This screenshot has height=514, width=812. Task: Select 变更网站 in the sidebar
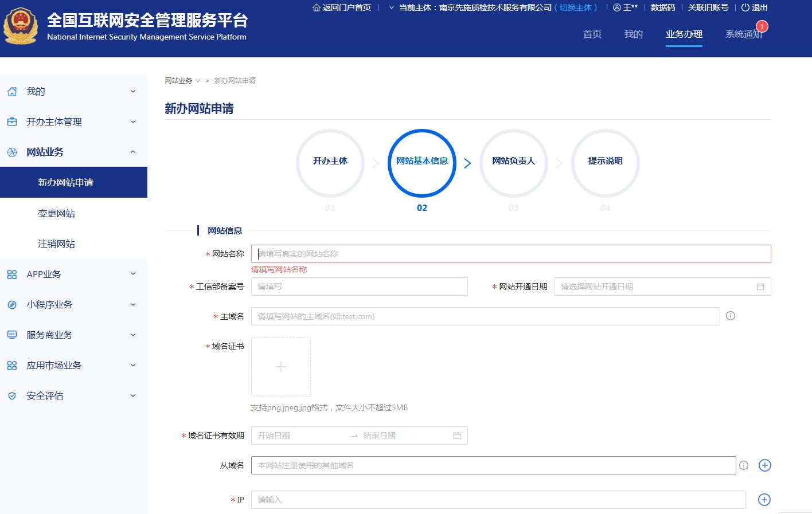[56, 213]
